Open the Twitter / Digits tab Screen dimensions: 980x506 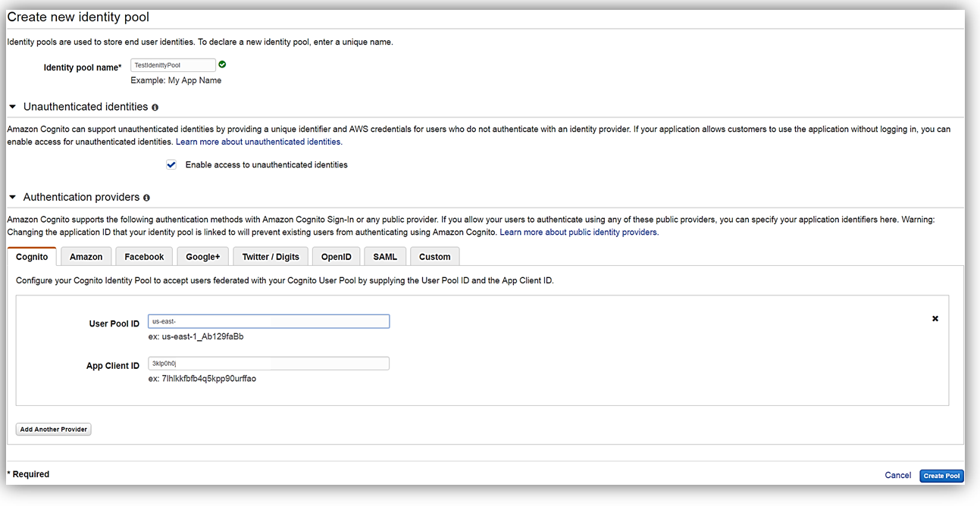tap(271, 257)
